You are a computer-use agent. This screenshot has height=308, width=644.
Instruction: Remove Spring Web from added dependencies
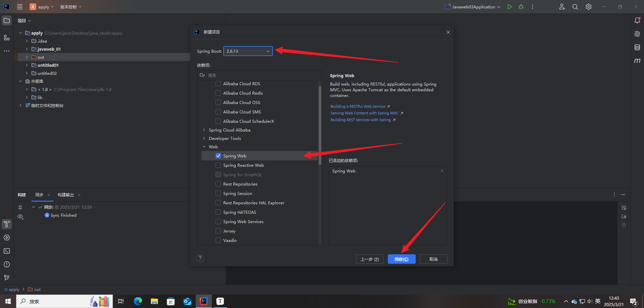(442, 171)
